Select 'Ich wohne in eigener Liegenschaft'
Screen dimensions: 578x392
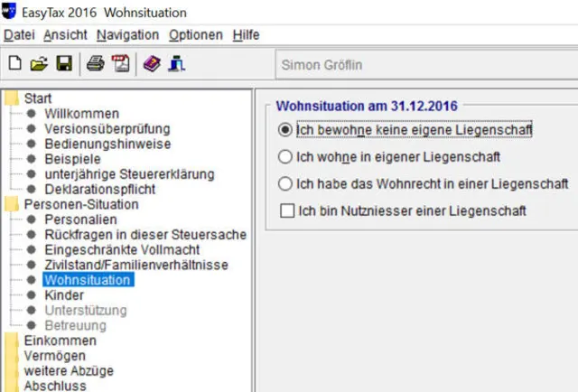(389, 157)
